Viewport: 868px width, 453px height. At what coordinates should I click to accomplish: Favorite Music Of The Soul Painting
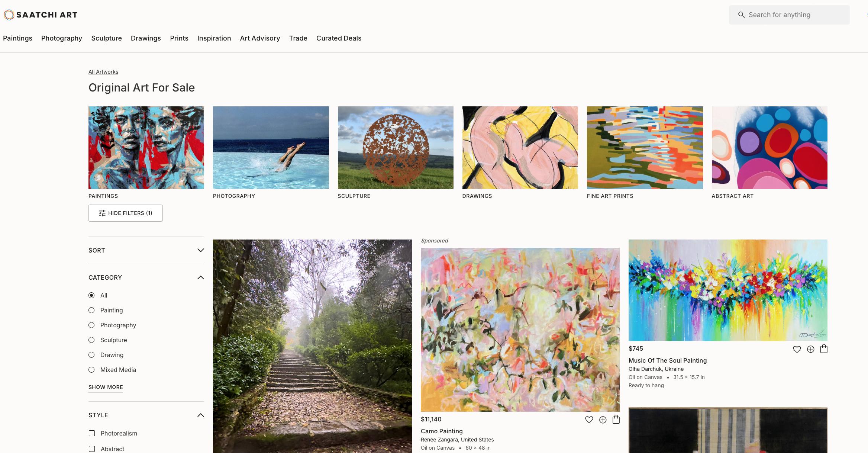[x=797, y=349]
